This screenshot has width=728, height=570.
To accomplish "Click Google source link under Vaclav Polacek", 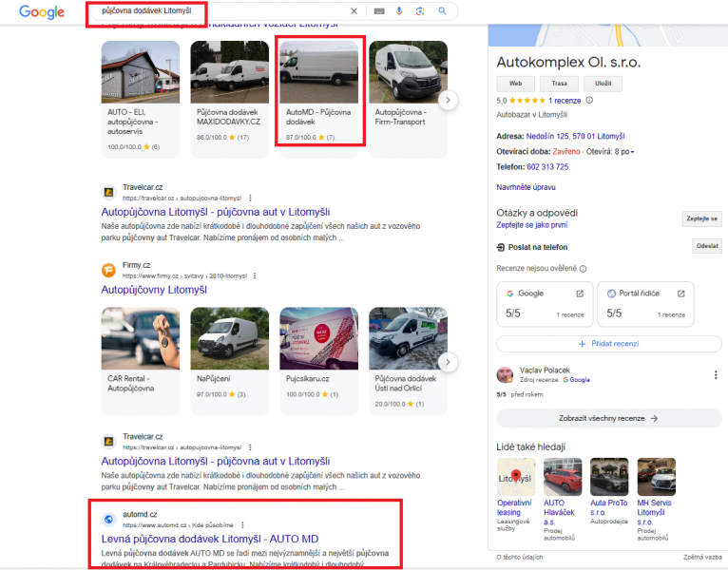I will pyautogui.click(x=577, y=380).
